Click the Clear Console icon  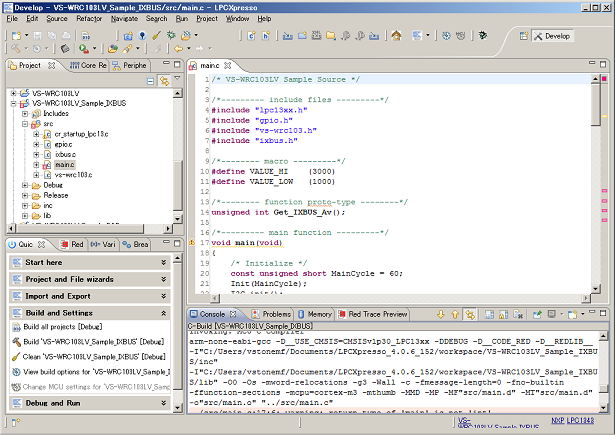coord(518,314)
